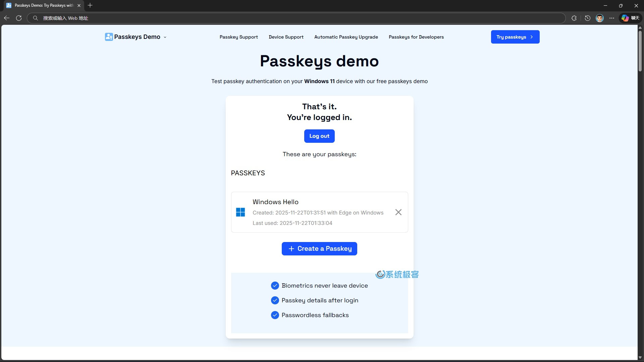Open the Passkey Support menu item
The image size is (644, 362).
pos(238,37)
